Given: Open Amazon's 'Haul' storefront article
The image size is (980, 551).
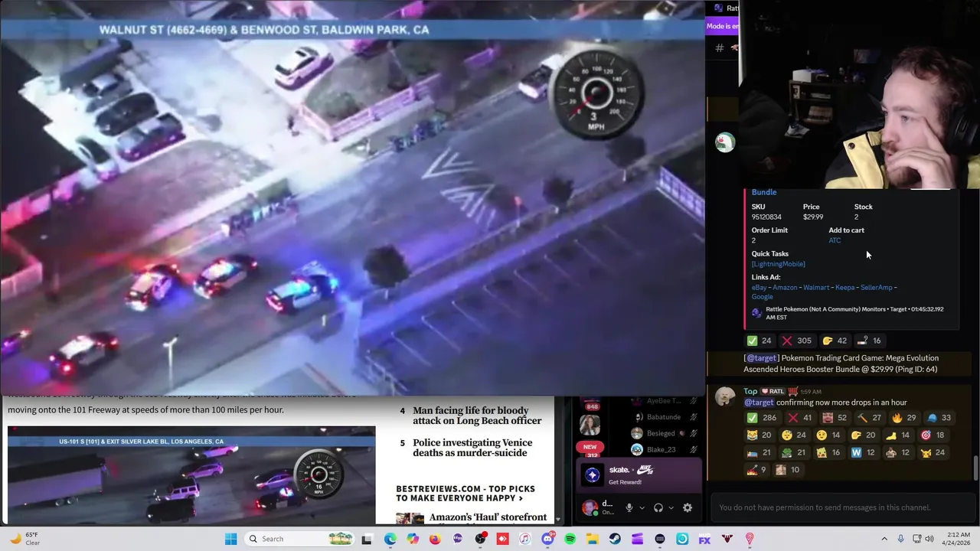Looking at the screenshot, I should (x=488, y=517).
